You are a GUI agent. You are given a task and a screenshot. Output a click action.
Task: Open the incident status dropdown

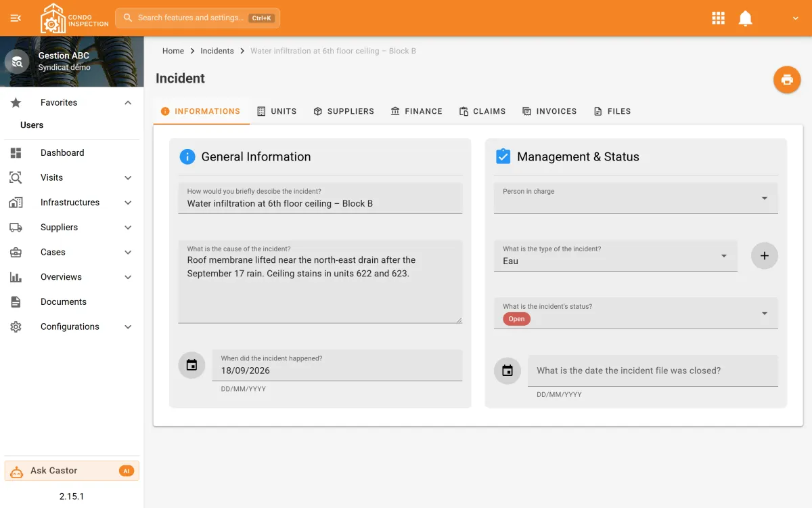click(x=636, y=314)
